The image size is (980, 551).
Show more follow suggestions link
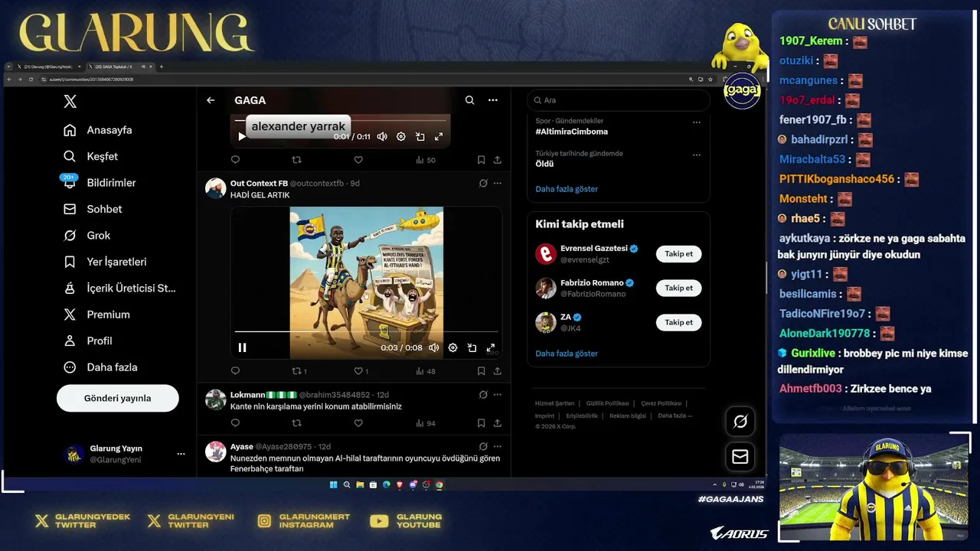[567, 354]
